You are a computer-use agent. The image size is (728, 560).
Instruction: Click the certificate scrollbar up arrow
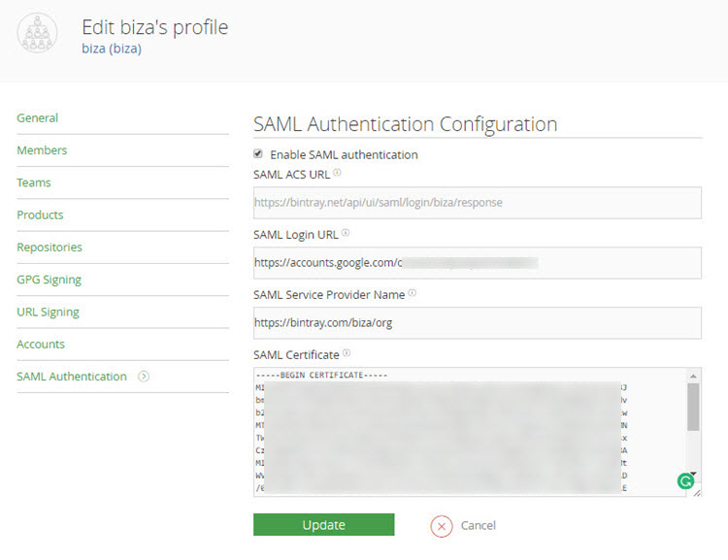693,376
